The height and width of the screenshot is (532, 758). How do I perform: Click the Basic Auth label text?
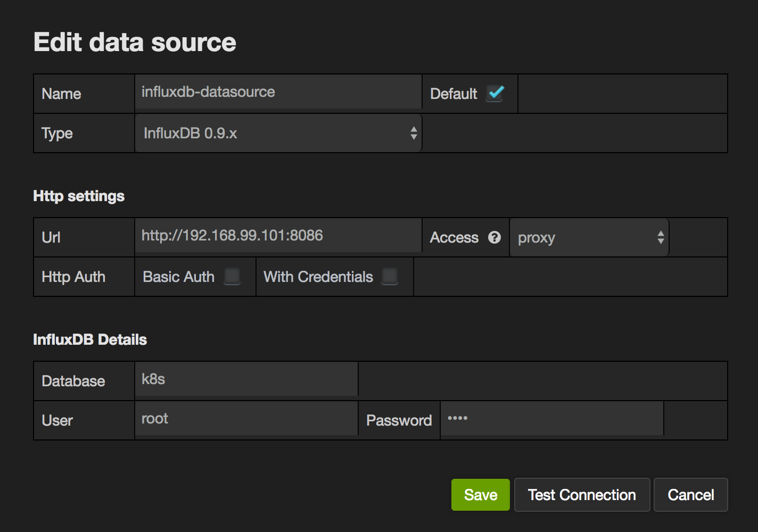click(x=179, y=277)
